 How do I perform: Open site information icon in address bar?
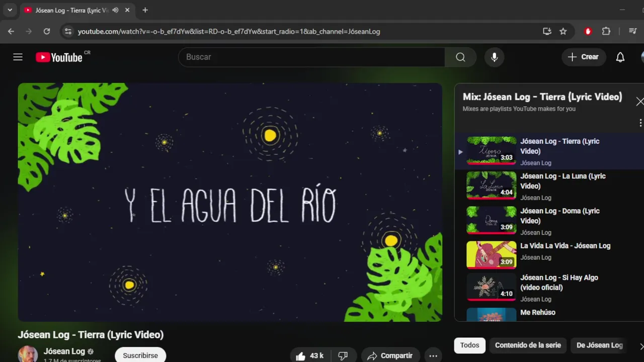(x=68, y=31)
